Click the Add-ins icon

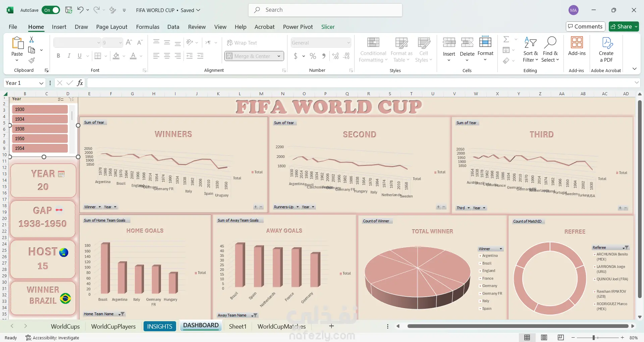pyautogui.click(x=577, y=43)
